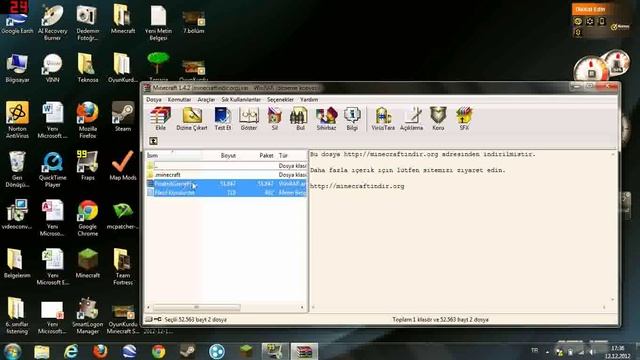The height and width of the screenshot is (360, 640).
Task: Click the comment pane vertical scrollbar
Action: point(613,227)
